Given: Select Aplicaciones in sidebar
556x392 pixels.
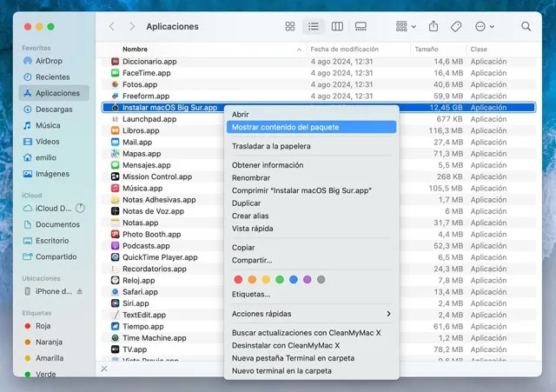Looking at the screenshot, I should (x=54, y=93).
